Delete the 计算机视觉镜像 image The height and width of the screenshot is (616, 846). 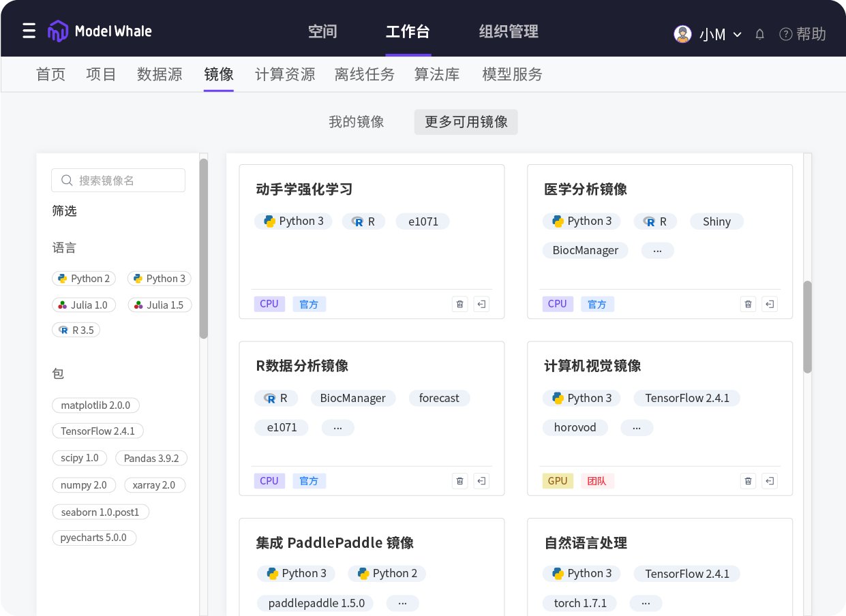[x=749, y=481]
